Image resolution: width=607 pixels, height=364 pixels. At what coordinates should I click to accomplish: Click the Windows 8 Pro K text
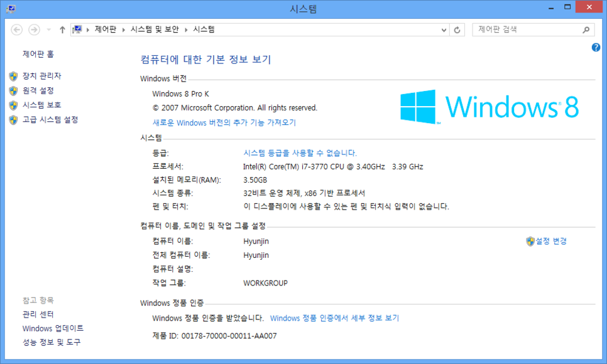pos(180,94)
